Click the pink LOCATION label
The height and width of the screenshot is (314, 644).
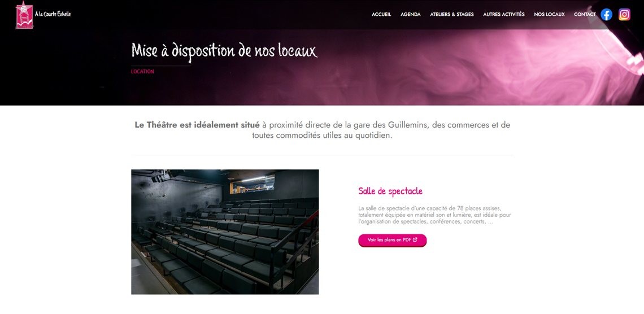point(142,71)
